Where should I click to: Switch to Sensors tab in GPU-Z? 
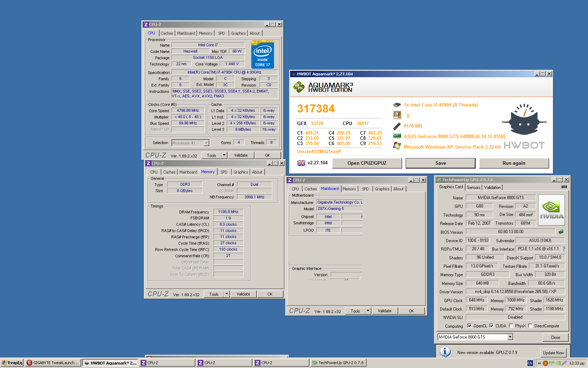[474, 188]
